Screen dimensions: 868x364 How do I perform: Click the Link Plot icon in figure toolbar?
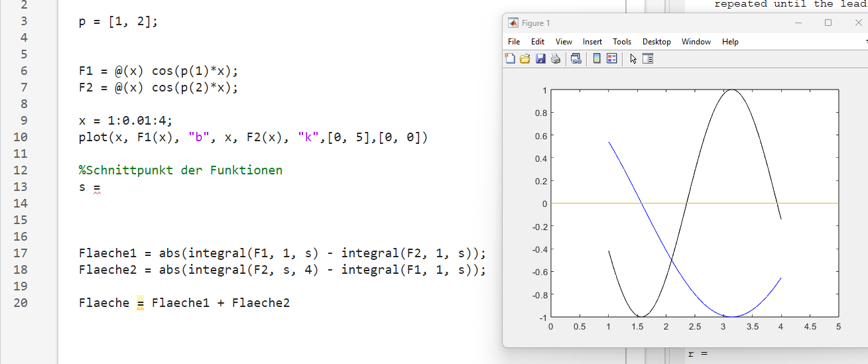[x=576, y=58]
